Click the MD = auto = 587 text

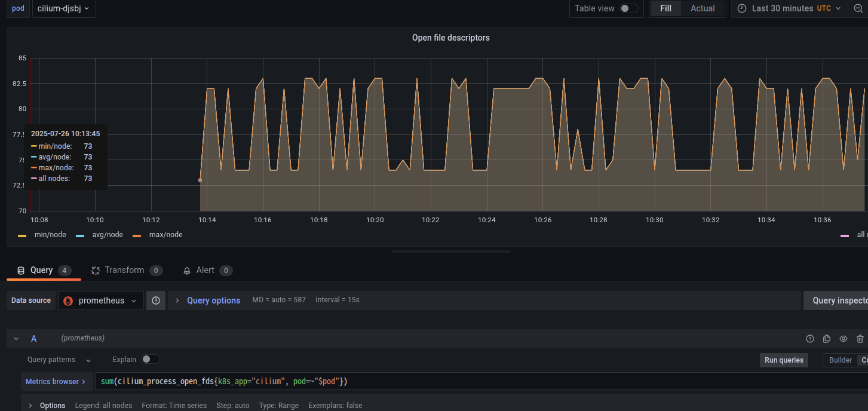(x=279, y=300)
